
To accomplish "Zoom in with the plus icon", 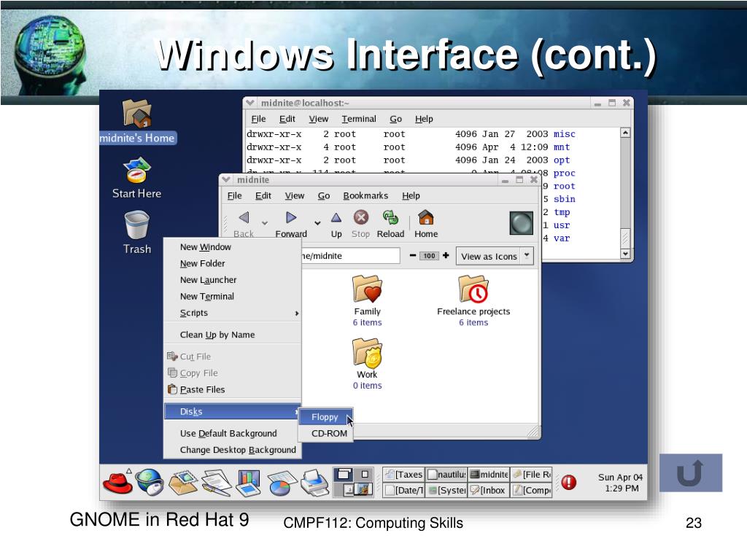I will [x=446, y=256].
